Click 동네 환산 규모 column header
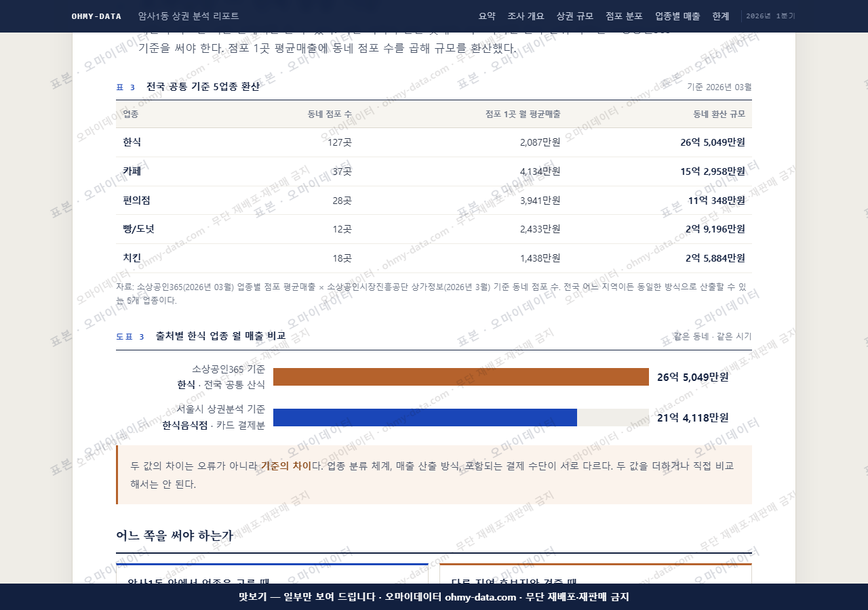The width and height of the screenshot is (868, 610). click(719, 114)
